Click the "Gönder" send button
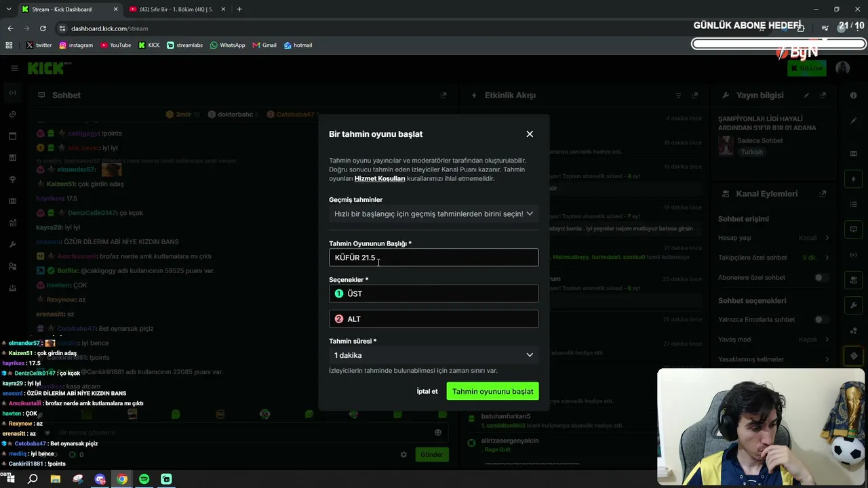The image size is (868, 488). pos(432,454)
